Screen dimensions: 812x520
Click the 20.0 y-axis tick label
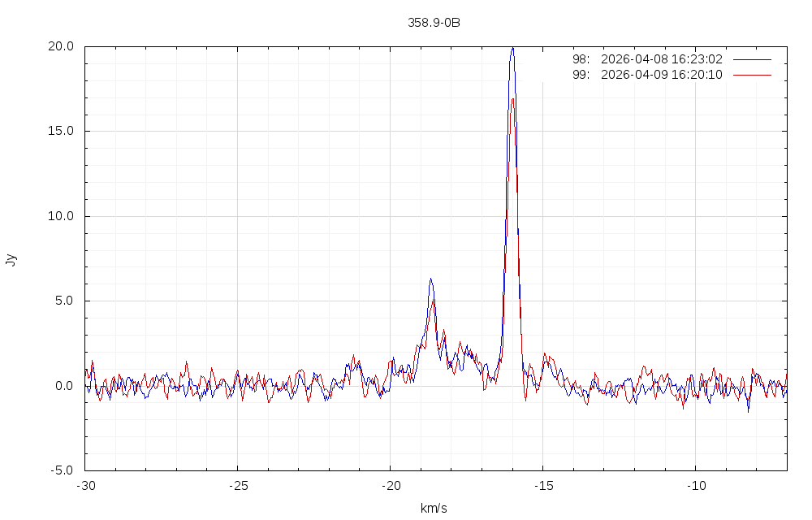pyautogui.click(x=61, y=46)
